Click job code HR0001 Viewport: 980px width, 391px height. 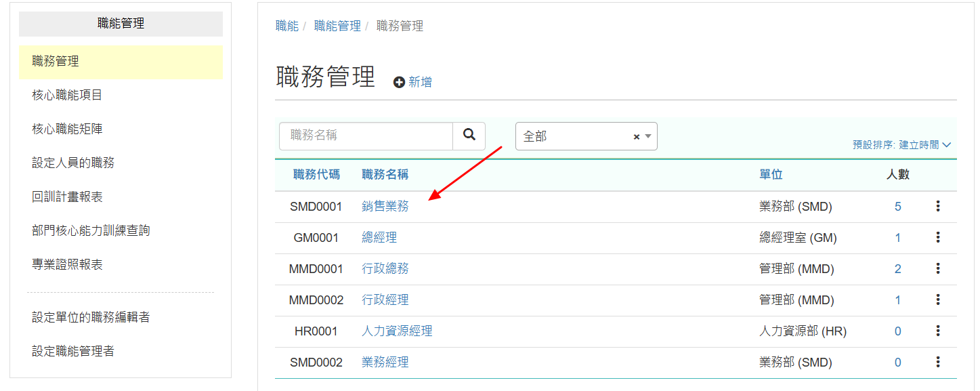316,331
